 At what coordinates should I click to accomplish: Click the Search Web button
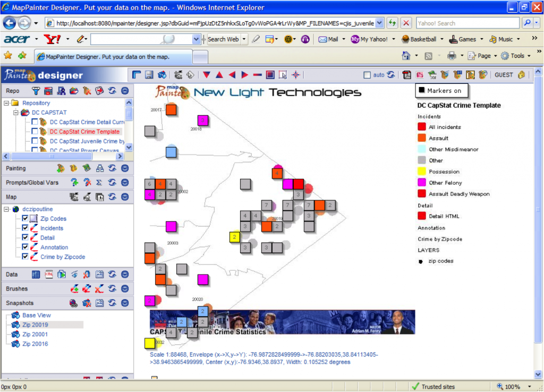coord(223,39)
